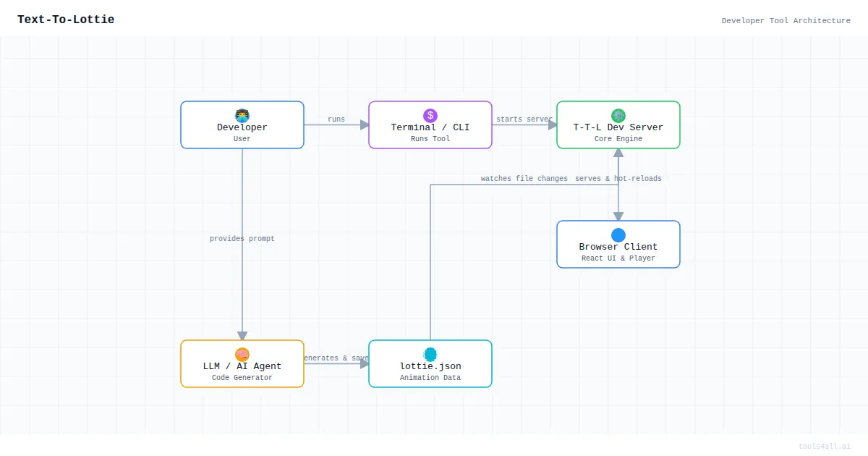Select the T-T-L Dev Server node title
This screenshot has width=868, height=456.
click(x=618, y=127)
